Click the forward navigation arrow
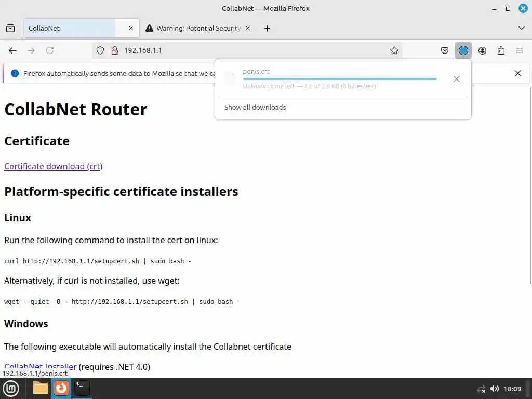Image resolution: width=532 pixels, height=399 pixels. pyautogui.click(x=31, y=50)
